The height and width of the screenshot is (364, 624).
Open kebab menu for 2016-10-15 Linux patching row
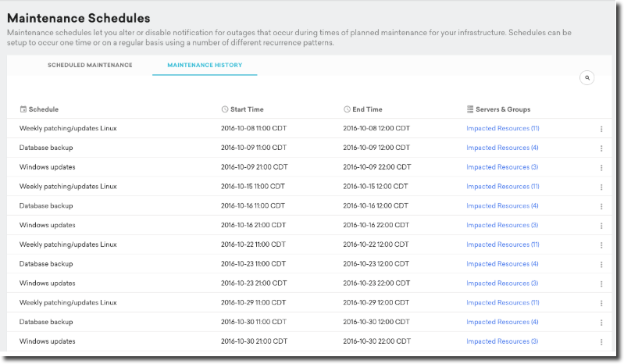[x=601, y=187]
